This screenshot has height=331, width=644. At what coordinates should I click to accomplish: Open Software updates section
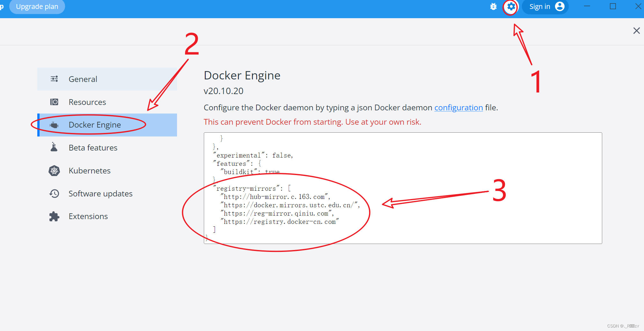click(x=107, y=194)
